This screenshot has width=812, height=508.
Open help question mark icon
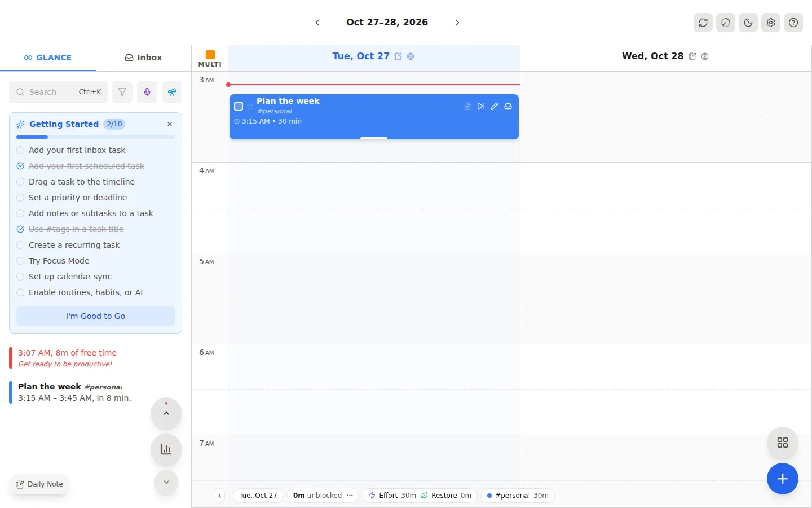pos(793,23)
